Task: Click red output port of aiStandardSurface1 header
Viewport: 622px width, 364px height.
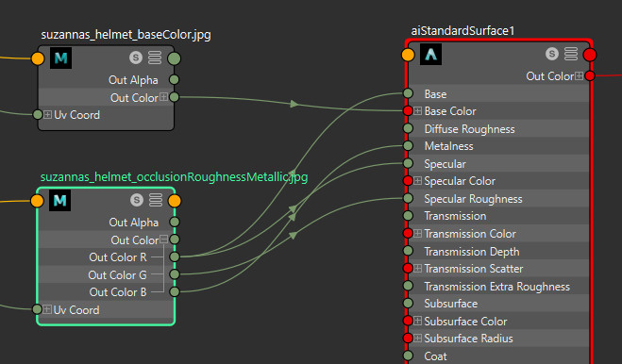Action: pyautogui.click(x=590, y=55)
